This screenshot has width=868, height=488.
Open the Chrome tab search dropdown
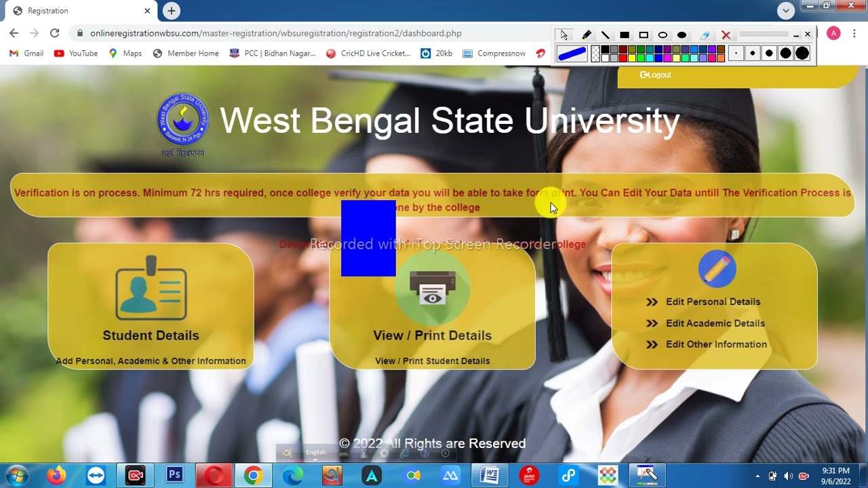pos(785,10)
